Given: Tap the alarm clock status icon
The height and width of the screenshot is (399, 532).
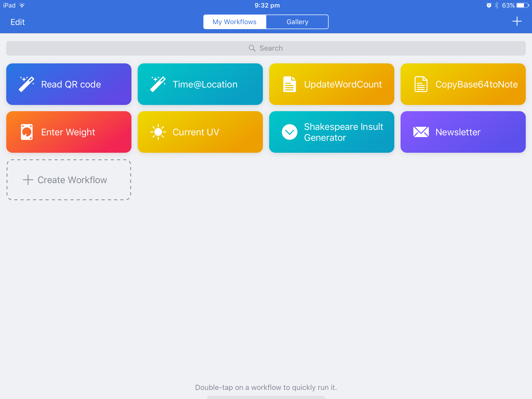Looking at the screenshot, I should [x=489, y=5].
